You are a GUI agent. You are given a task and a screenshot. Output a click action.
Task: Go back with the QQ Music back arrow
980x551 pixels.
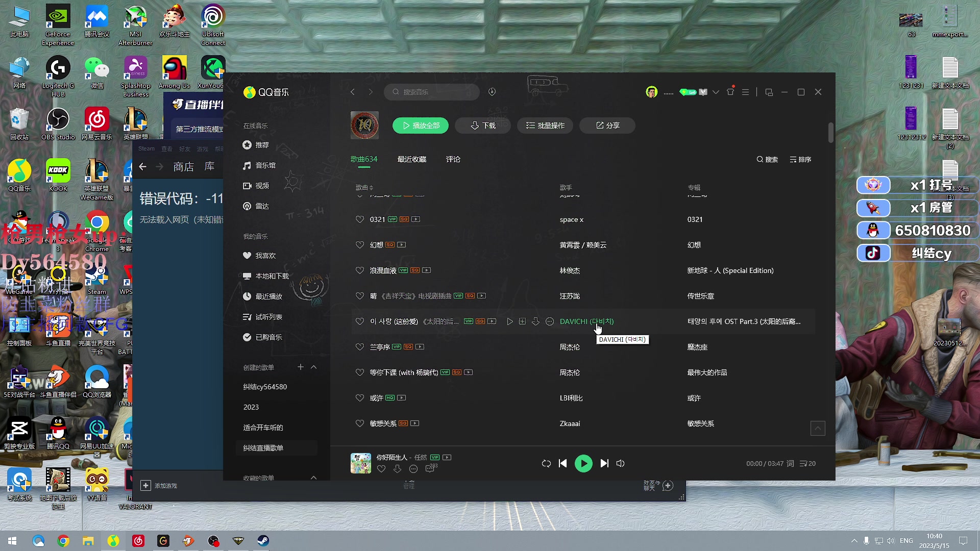352,92
